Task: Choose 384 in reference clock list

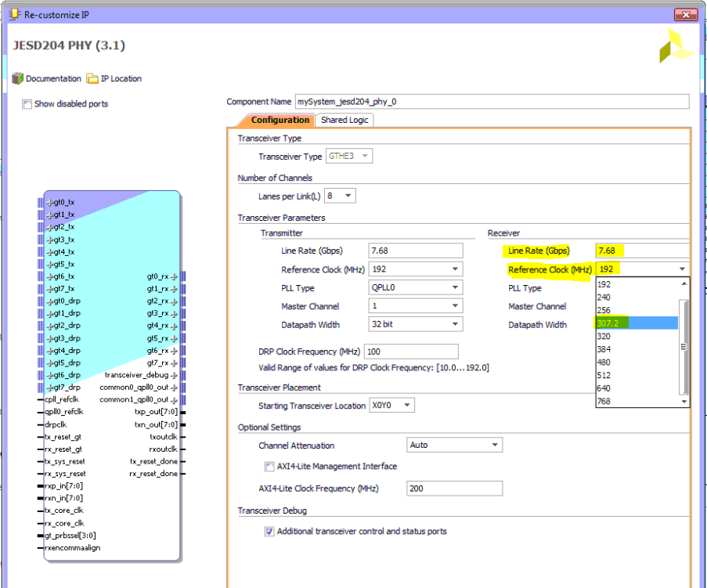Action: coord(637,349)
